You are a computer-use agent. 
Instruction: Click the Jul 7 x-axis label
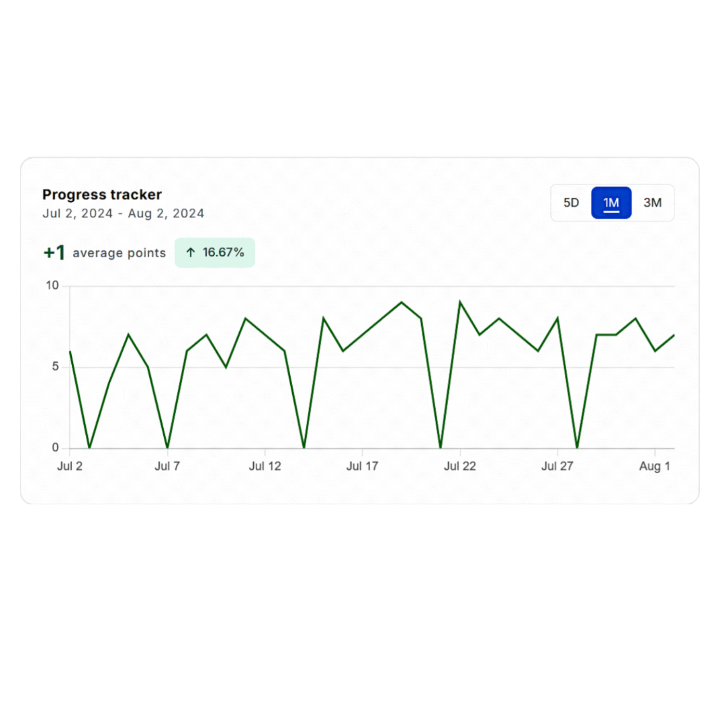coord(167,466)
